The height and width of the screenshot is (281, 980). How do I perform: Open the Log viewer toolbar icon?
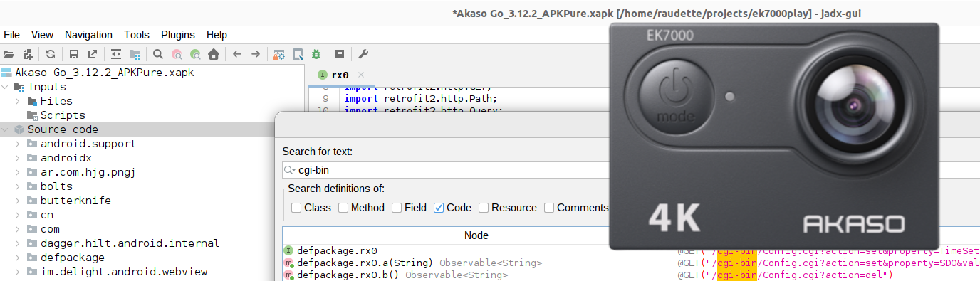coord(340,54)
